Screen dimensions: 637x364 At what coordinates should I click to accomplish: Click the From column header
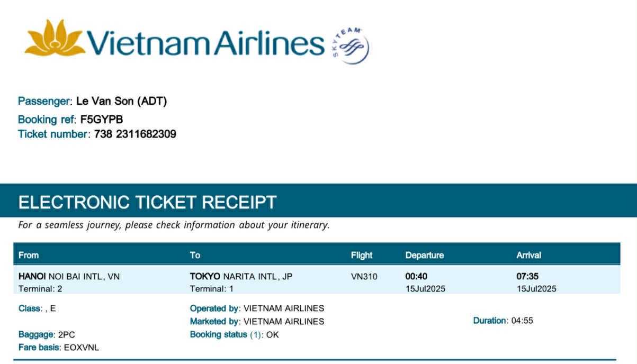coord(29,255)
